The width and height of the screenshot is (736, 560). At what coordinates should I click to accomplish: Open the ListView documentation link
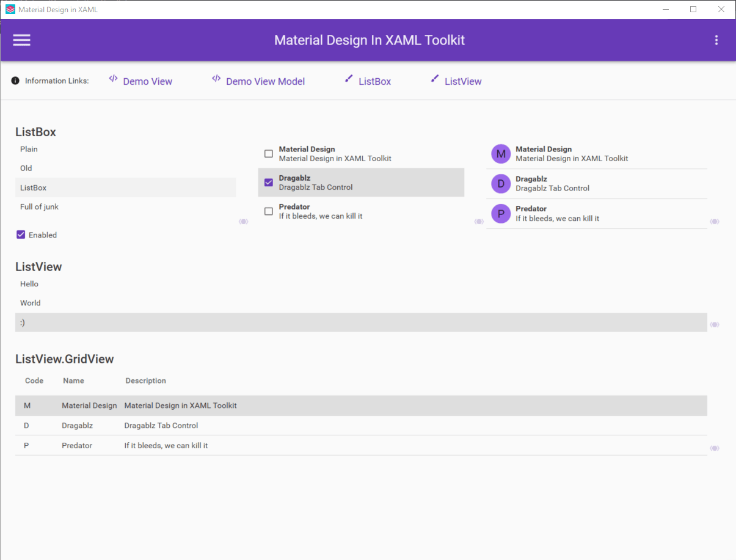click(x=463, y=81)
